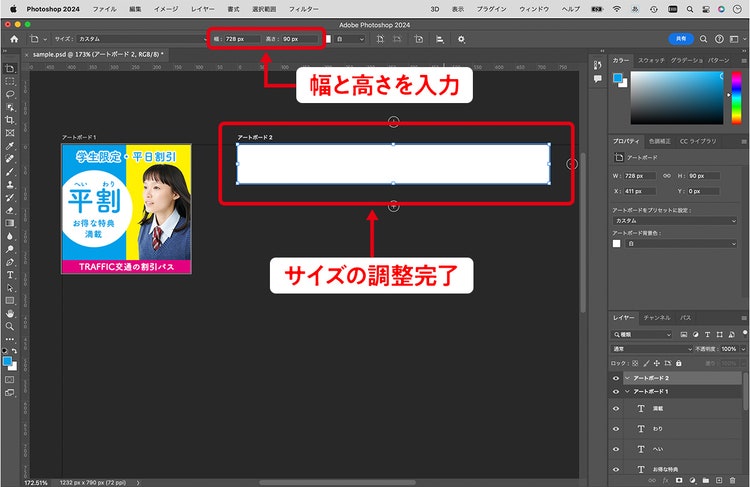Collapse the アートボード 1 layer group
The width and height of the screenshot is (750, 487).
tap(627, 391)
